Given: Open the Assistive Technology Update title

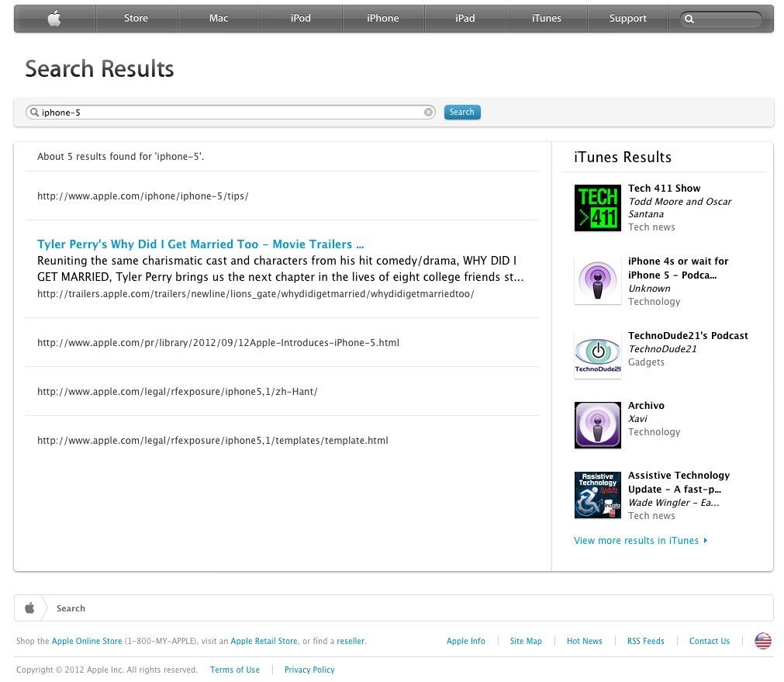Looking at the screenshot, I should [x=679, y=483].
